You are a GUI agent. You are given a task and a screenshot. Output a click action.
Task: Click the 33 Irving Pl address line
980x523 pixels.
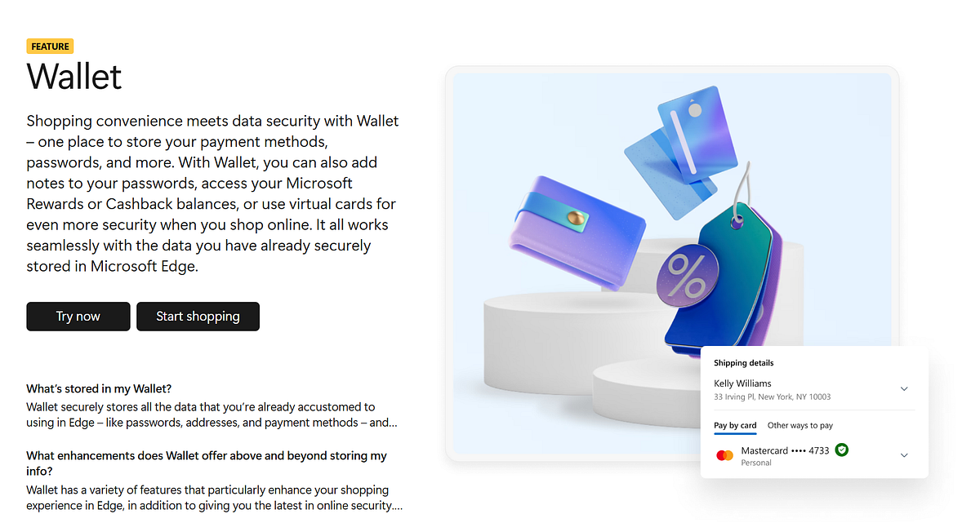[x=773, y=397]
